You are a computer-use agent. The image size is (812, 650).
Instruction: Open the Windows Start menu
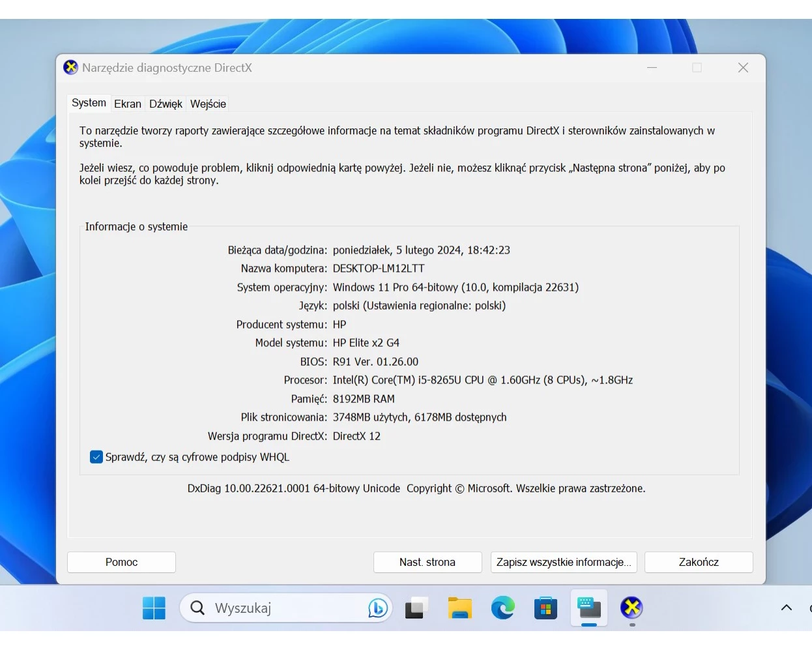pyautogui.click(x=154, y=608)
